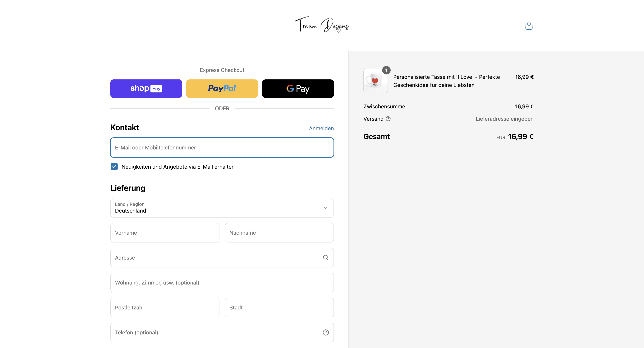Focus the E-Mail oder Mobiltelefonnummer field
This screenshot has height=348, width=644.
click(x=222, y=148)
